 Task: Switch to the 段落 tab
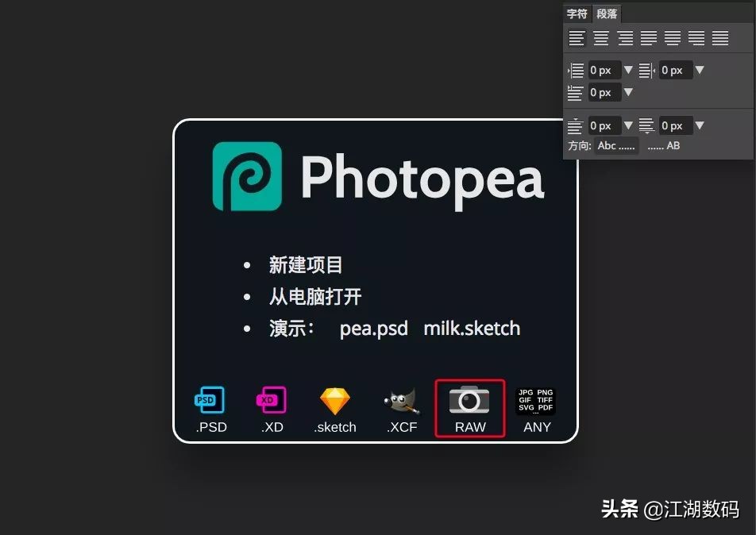607,13
